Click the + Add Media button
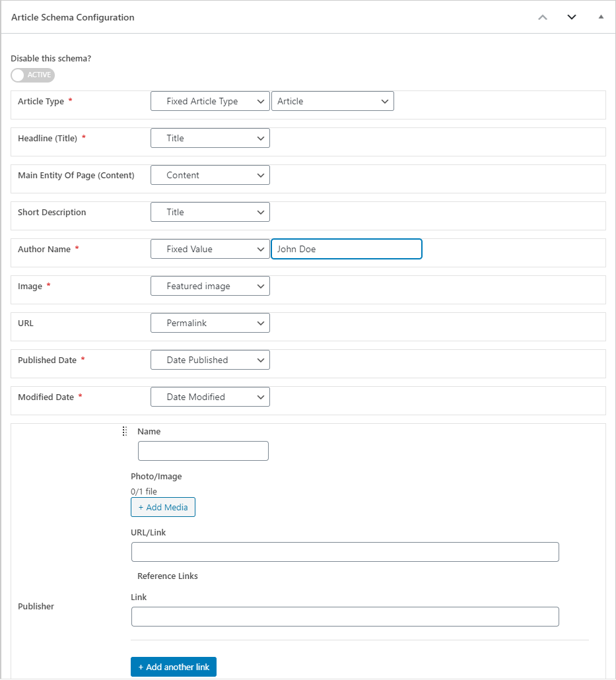Screen dimensions: 616x680 (163, 507)
